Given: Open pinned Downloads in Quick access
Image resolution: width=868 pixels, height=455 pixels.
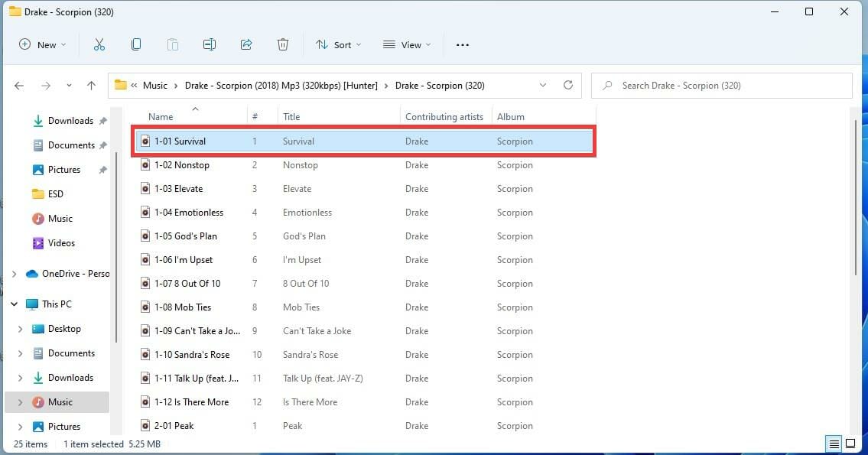Looking at the screenshot, I should (x=70, y=121).
